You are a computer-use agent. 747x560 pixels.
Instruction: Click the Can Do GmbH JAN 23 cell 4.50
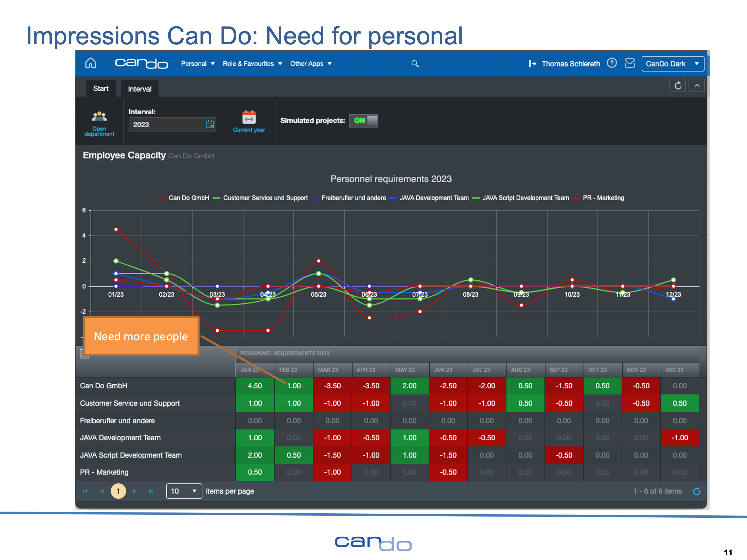255,386
